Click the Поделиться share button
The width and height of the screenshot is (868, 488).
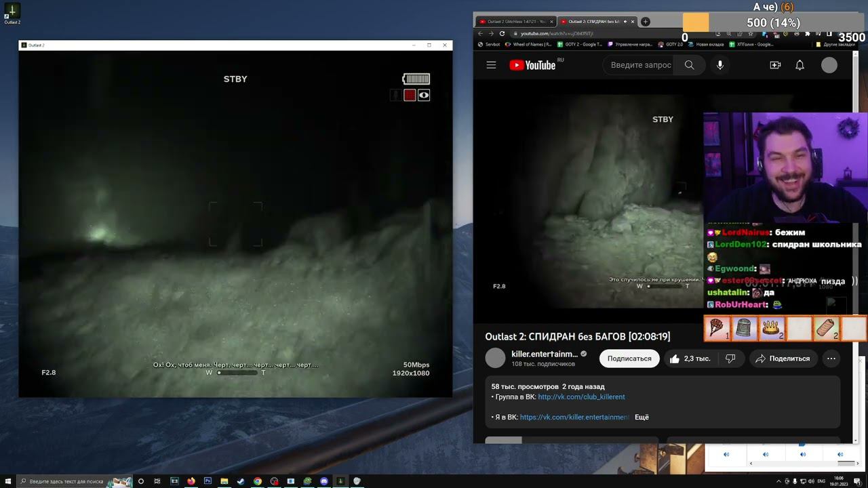coord(783,359)
